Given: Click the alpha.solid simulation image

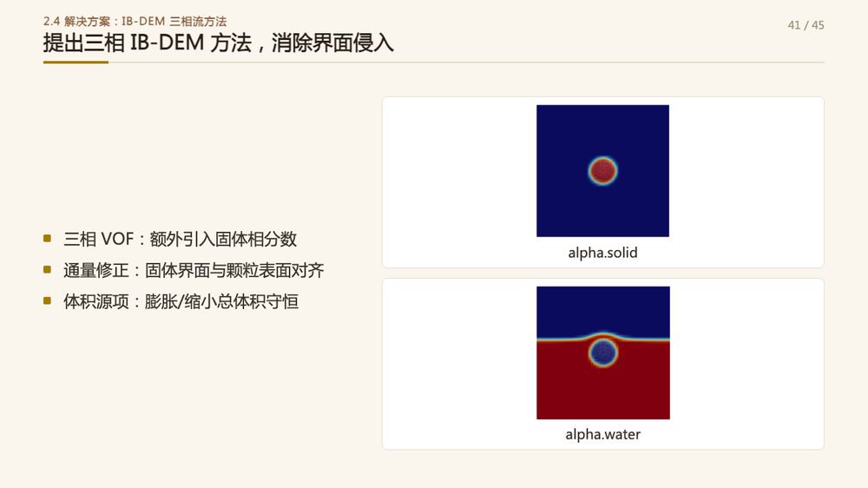Looking at the screenshot, I should pos(602,170).
